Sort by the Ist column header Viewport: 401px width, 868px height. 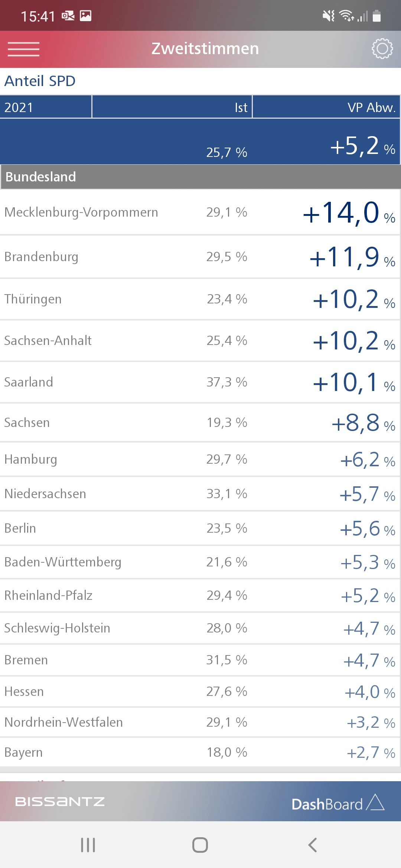pyautogui.click(x=172, y=107)
